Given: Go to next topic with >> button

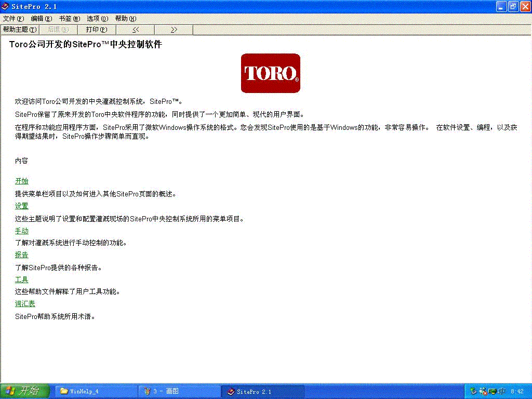Looking at the screenshot, I should 174,30.
